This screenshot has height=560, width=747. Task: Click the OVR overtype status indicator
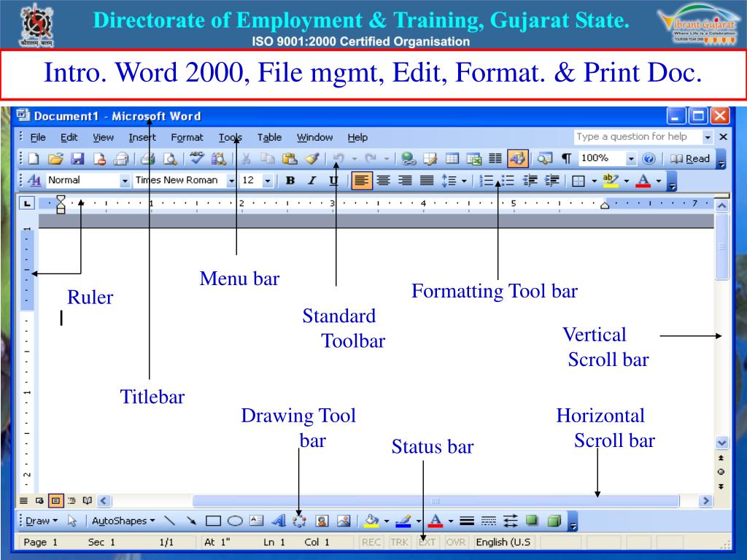point(455,542)
